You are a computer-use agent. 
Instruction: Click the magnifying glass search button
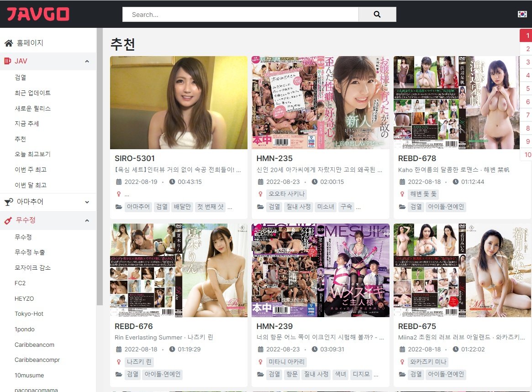point(377,15)
